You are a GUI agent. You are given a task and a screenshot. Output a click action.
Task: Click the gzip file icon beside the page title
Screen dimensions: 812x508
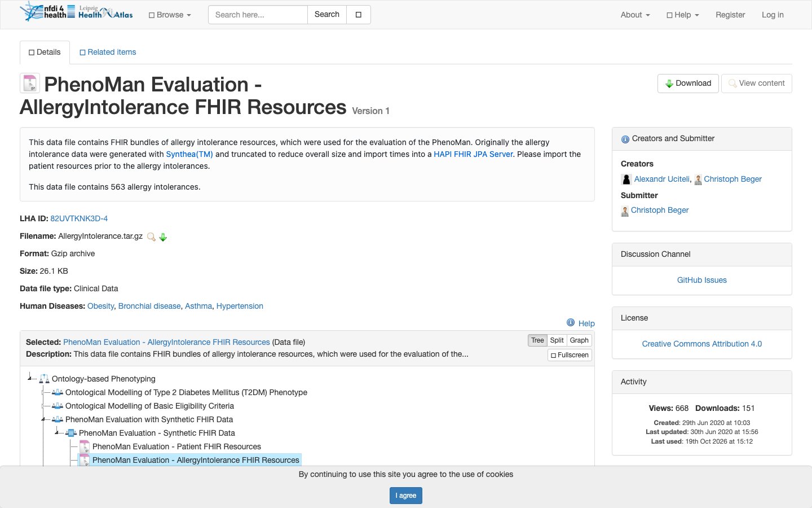tap(29, 83)
